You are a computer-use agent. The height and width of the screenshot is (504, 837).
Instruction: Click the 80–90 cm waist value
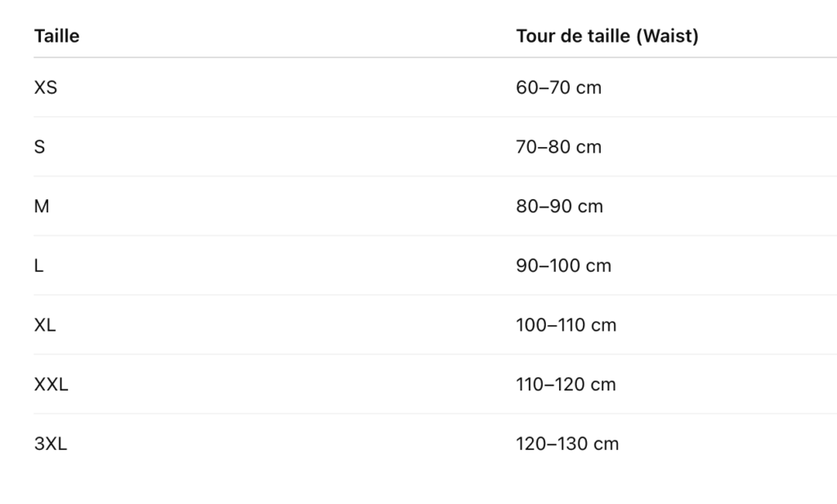(x=559, y=206)
